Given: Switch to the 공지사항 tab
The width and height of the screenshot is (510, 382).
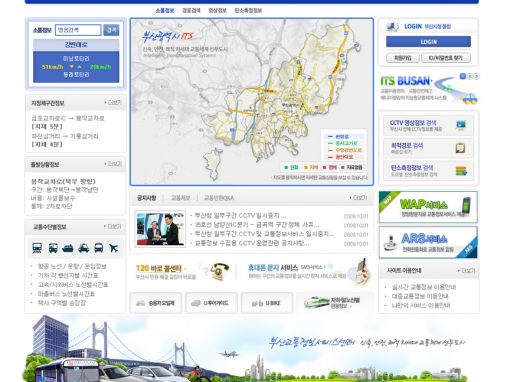Looking at the screenshot, I should pos(146,198).
